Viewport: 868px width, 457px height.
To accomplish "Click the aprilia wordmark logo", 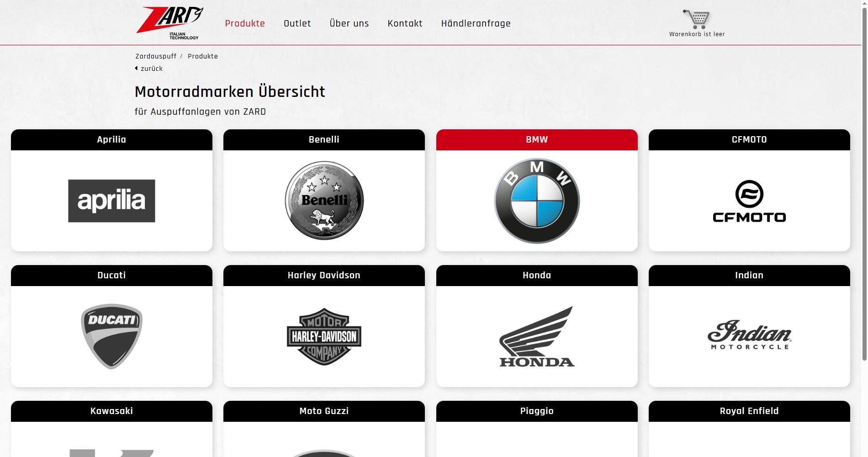I will pos(111,201).
